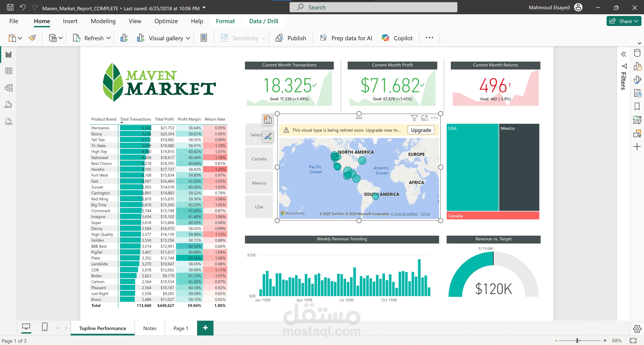Image resolution: width=644 pixels, height=345 pixels.
Task: Open the Data / Drill ribbon tab
Action: (263, 21)
